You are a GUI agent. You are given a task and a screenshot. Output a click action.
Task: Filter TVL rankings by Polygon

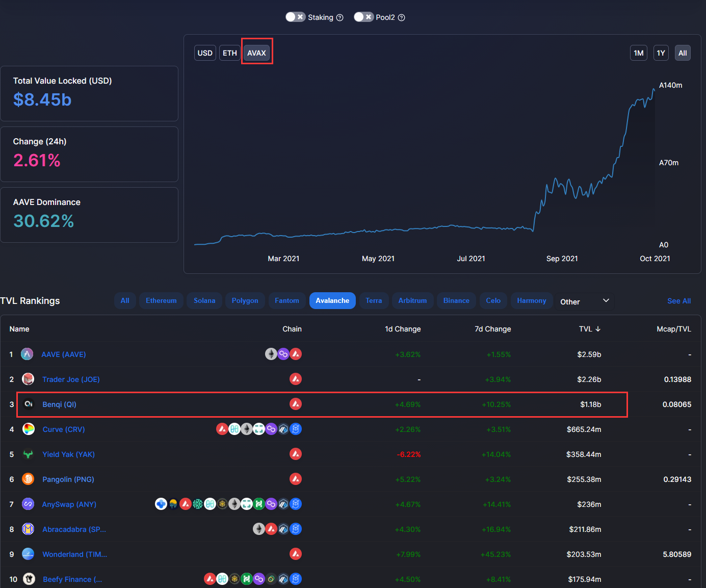(x=245, y=301)
